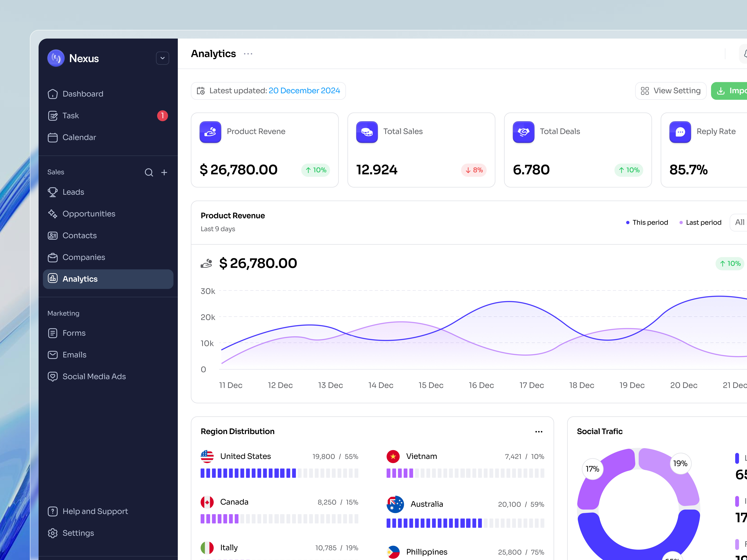747x560 pixels.
Task: Open the 20 December 2024 update link
Action: coord(304,91)
